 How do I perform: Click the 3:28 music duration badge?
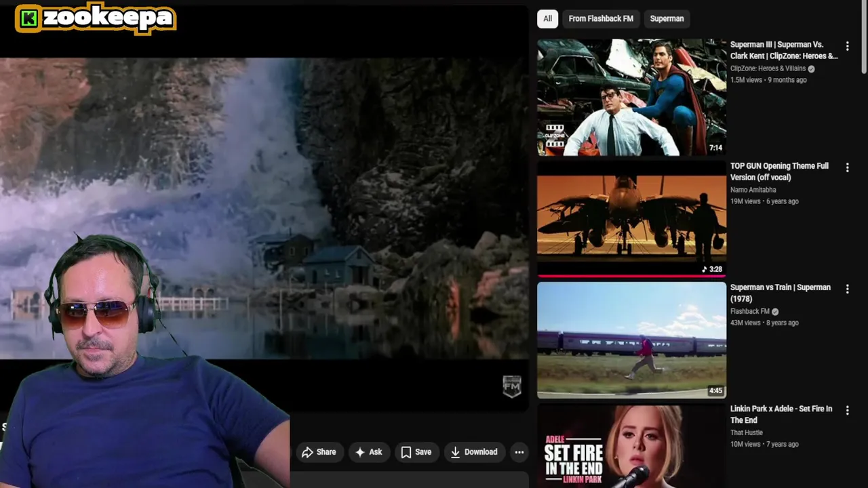click(x=711, y=269)
